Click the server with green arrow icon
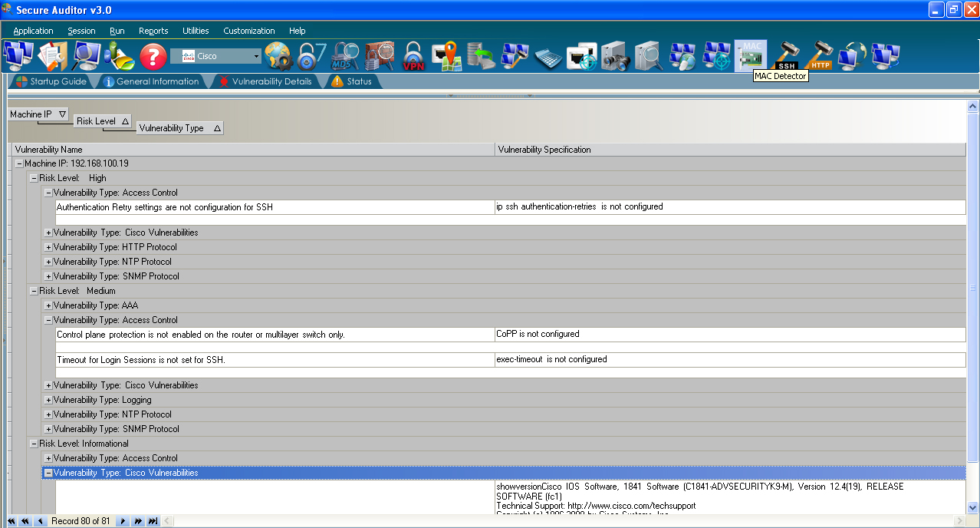980x528 pixels. coord(481,56)
